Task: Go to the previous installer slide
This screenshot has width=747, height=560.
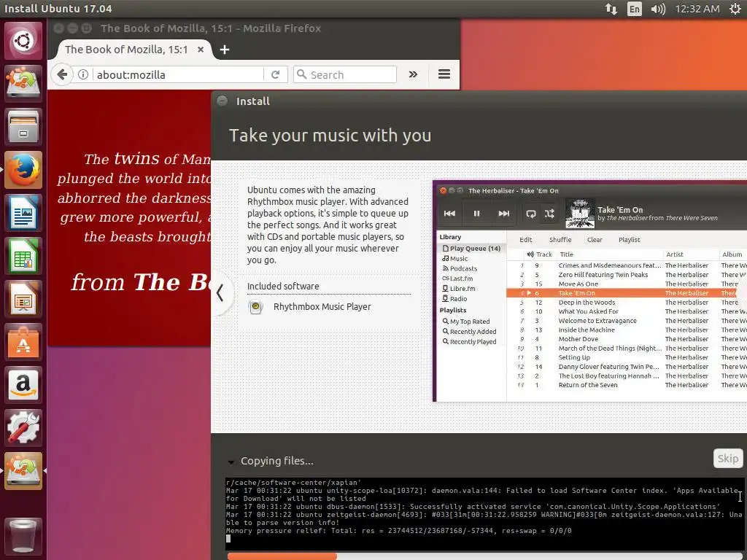Action: point(220,292)
